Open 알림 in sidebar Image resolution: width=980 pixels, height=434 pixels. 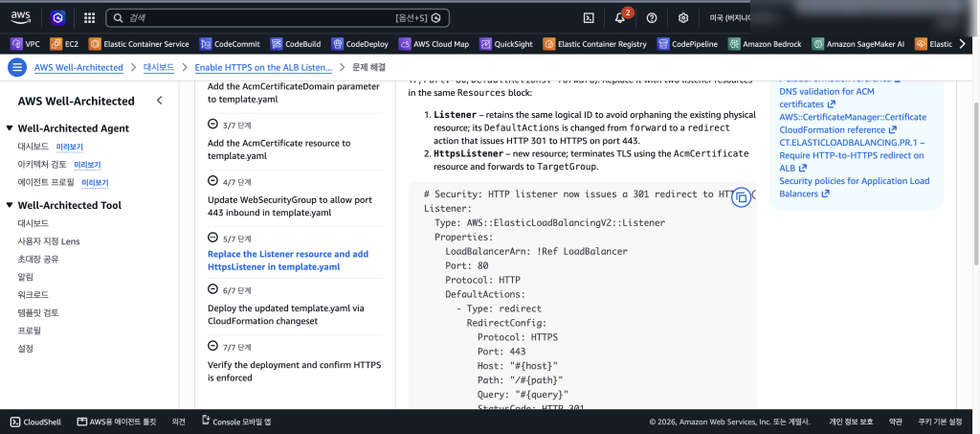(x=26, y=277)
